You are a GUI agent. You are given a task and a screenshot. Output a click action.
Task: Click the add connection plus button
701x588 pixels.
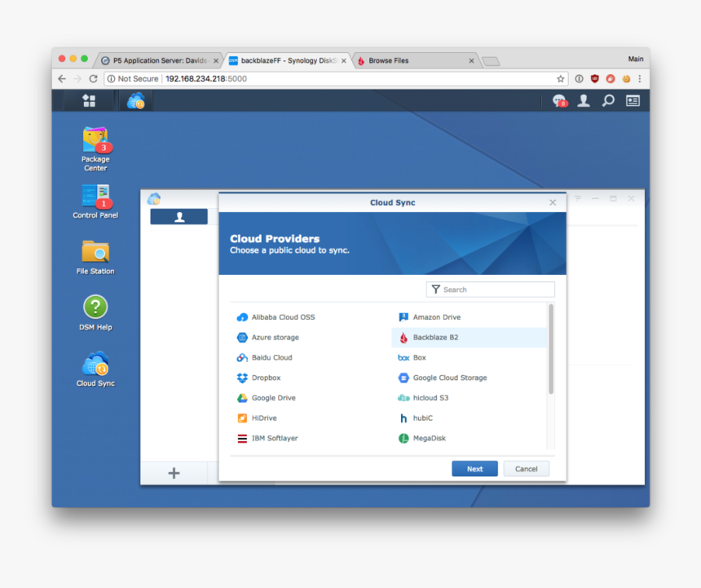[x=174, y=473]
